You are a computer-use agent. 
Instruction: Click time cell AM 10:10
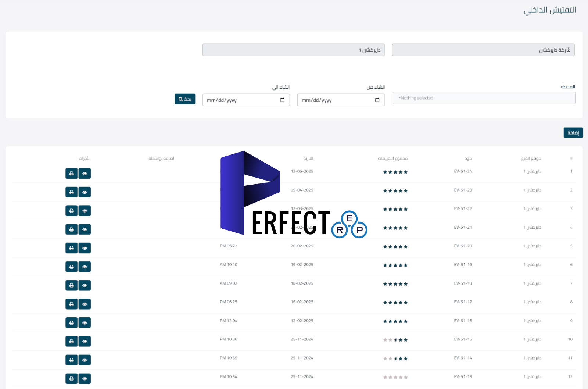coord(229,265)
